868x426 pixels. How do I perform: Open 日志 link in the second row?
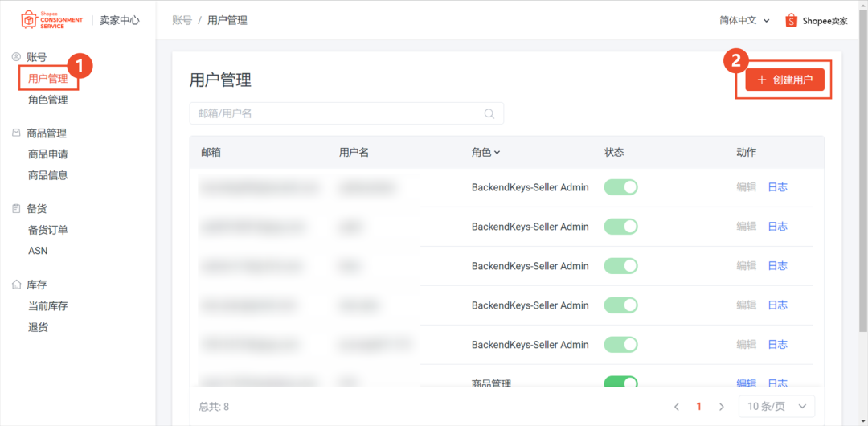[x=777, y=227]
